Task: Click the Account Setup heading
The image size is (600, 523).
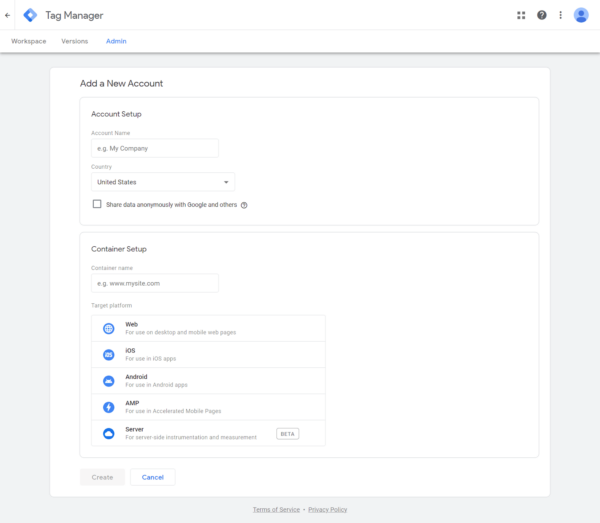Action: 116,114
